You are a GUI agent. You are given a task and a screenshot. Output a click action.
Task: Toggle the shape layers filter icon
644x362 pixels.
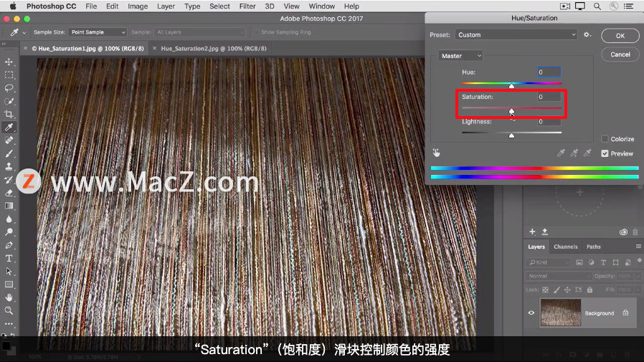[x=615, y=262]
